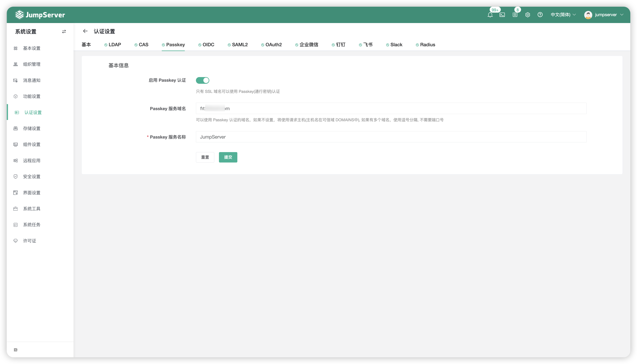
Task: Click the Passkey service domain (服务域名) input field
Action: click(x=391, y=108)
